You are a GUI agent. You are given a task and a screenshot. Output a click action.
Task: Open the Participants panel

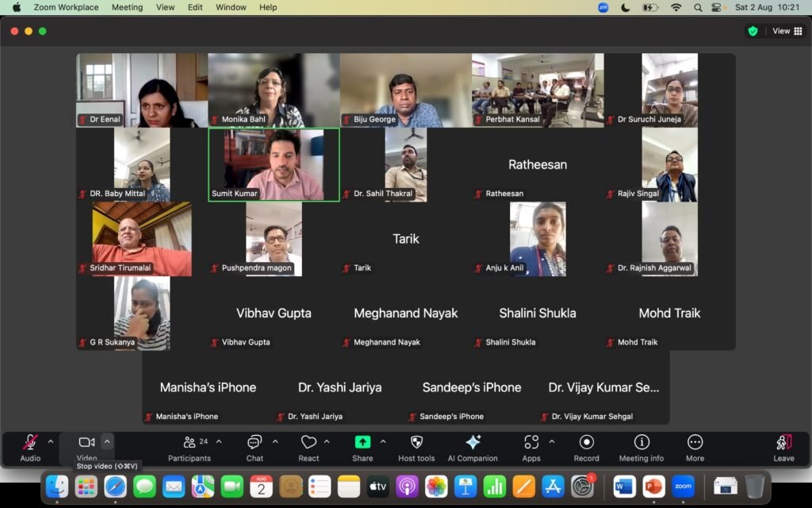190,448
